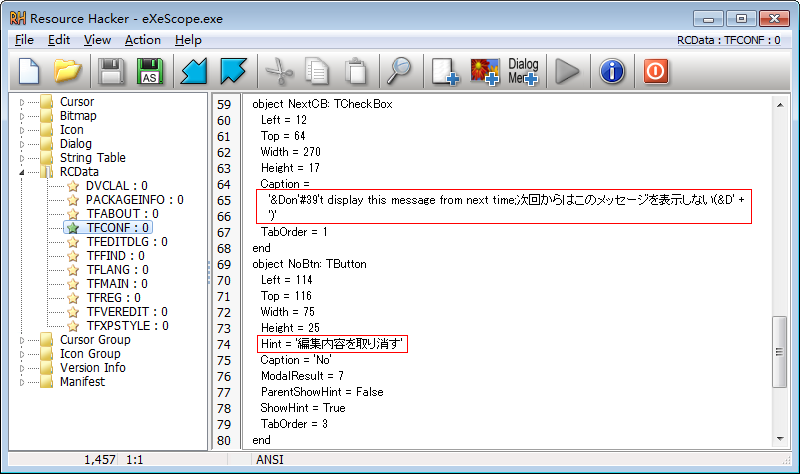Click the RH application icon in the title bar

[x=18, y=18]
